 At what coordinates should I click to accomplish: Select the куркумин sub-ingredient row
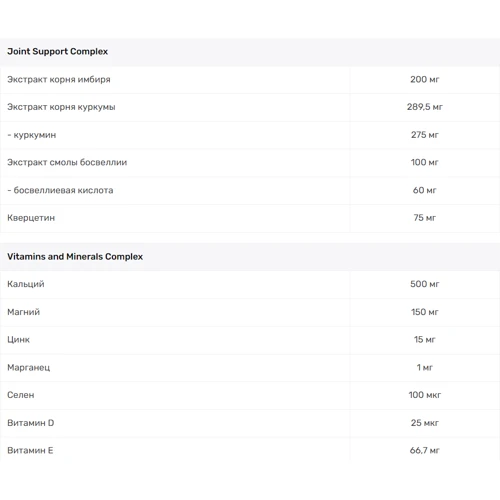pyautogui.click(x=250, y=135)
